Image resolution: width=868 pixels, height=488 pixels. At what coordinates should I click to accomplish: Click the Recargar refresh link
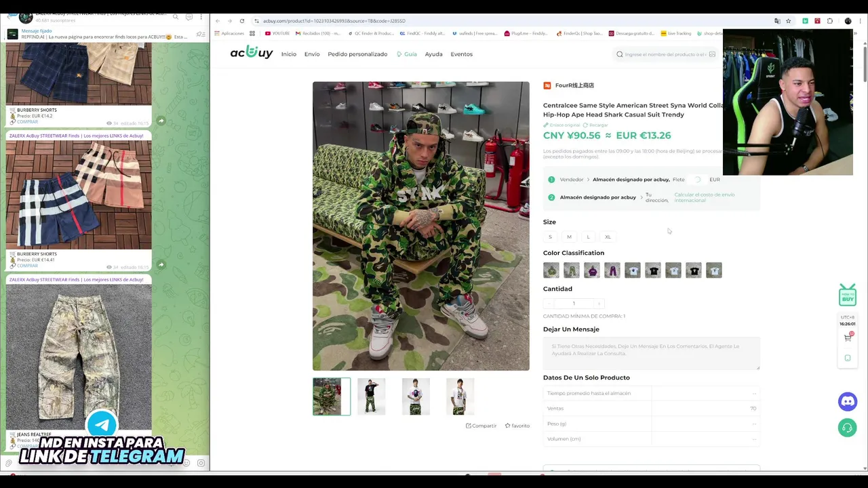pyautogui.click(x=596, y=125)
